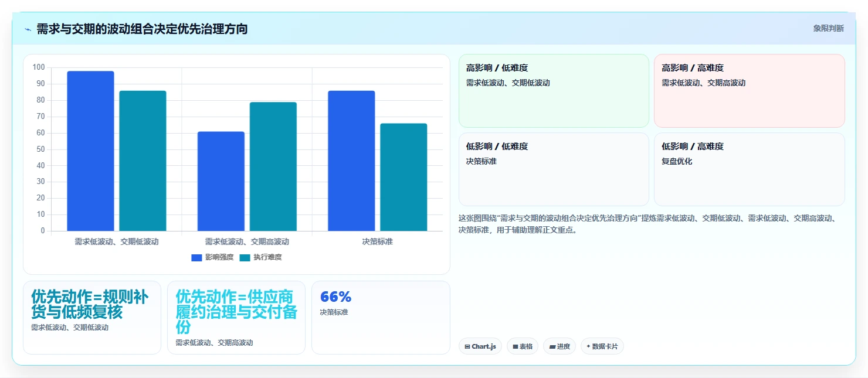
Task: Click the 数据卡片 tag chip
Action: coord(602,346)
